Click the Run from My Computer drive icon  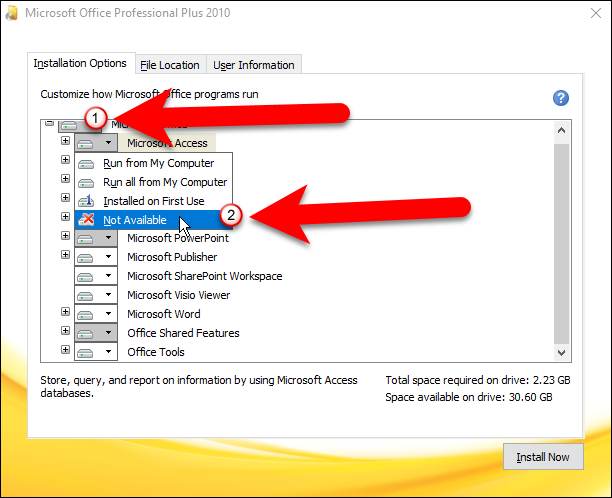[86, 164]
